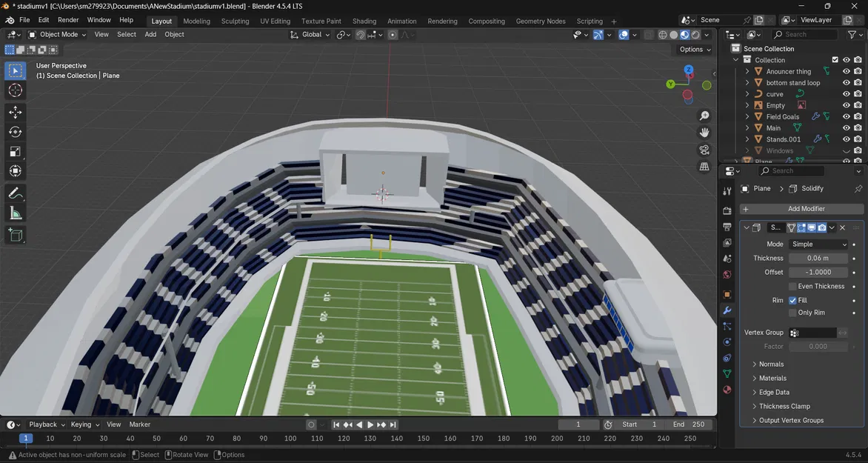Enable the Even Thickness checkbox
This screenshot has width=868, height=463.
[x=792, y=287]
